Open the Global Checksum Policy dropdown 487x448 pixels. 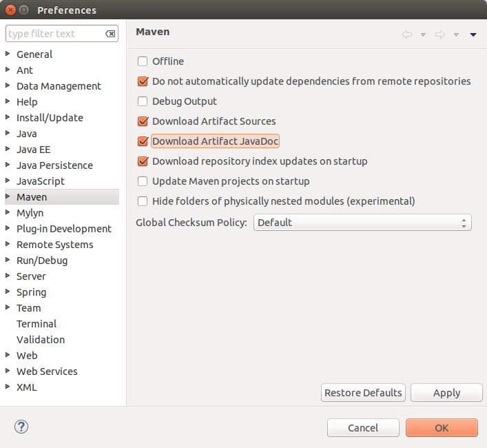(x=362, y=223)
